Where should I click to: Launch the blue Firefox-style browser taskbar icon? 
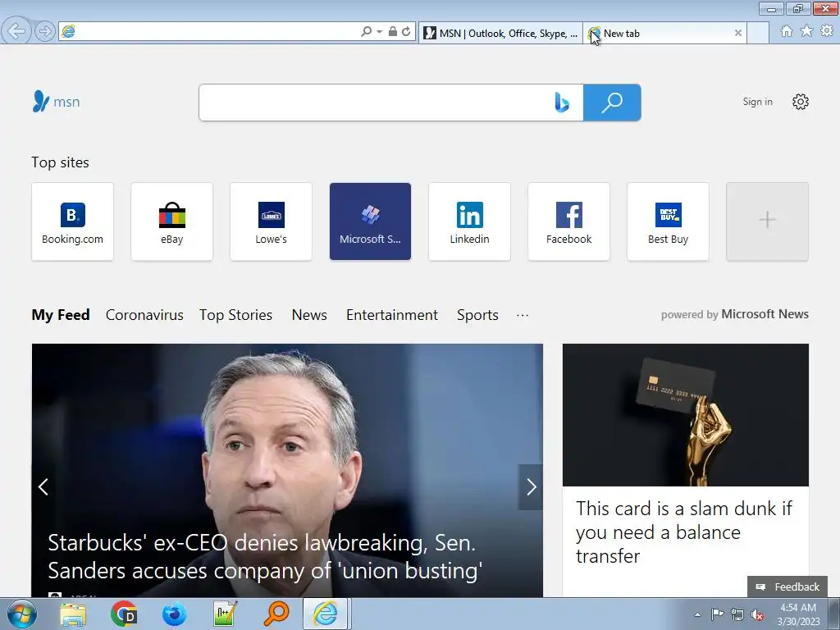point(174,614)
